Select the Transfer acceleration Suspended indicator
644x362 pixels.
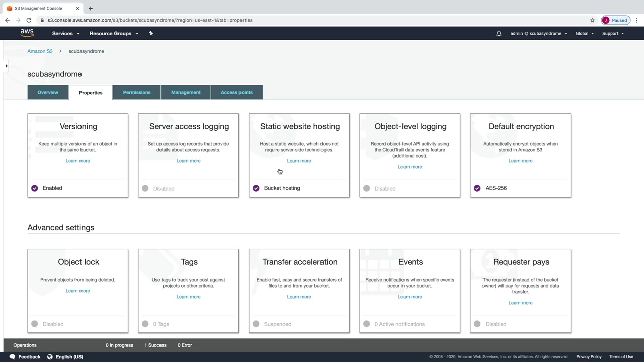[x=256, y=324]
